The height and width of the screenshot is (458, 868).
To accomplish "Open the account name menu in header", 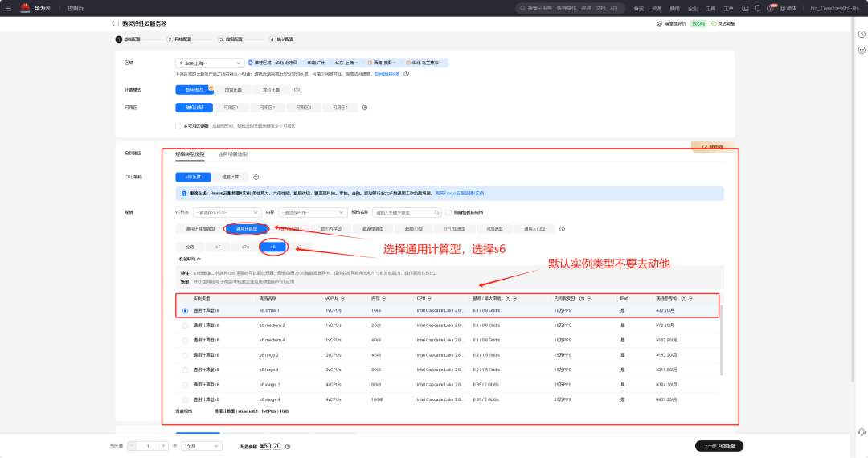I will [834, 8].
